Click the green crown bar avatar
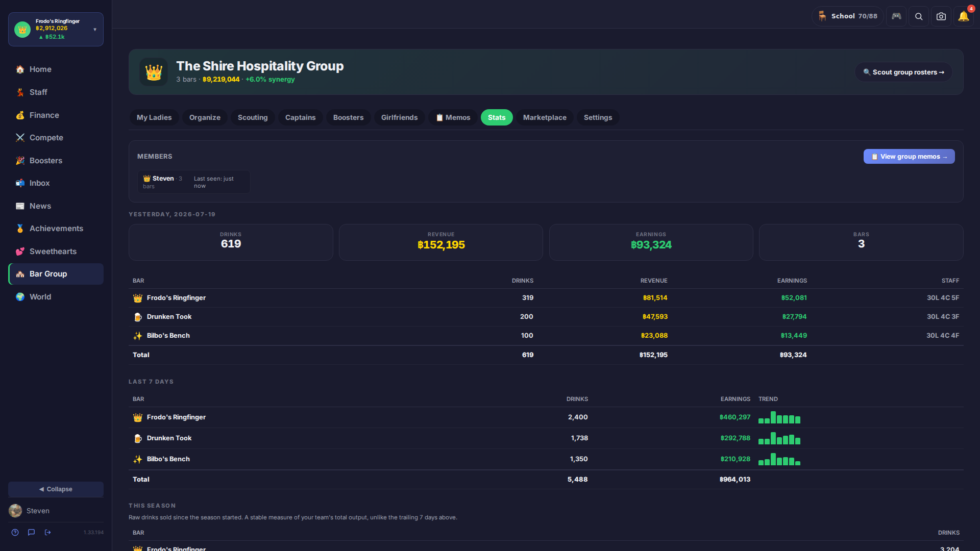 (x=22, y=30)
